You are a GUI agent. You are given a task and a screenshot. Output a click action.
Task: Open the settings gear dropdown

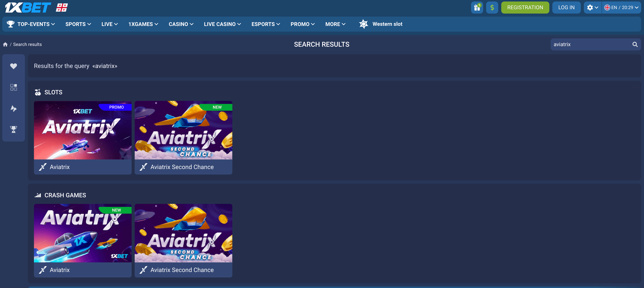click(x=592, y=8)
